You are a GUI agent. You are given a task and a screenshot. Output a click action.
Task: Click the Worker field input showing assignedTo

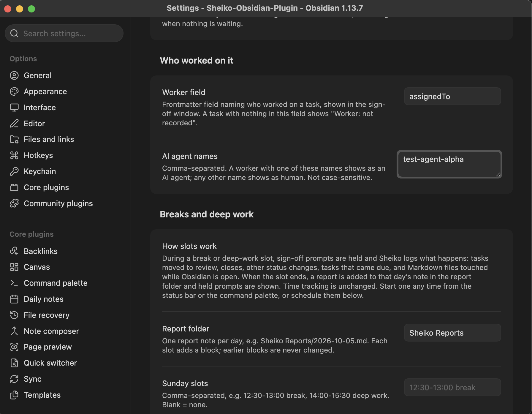pyautogui.click(x=452, y=96)
